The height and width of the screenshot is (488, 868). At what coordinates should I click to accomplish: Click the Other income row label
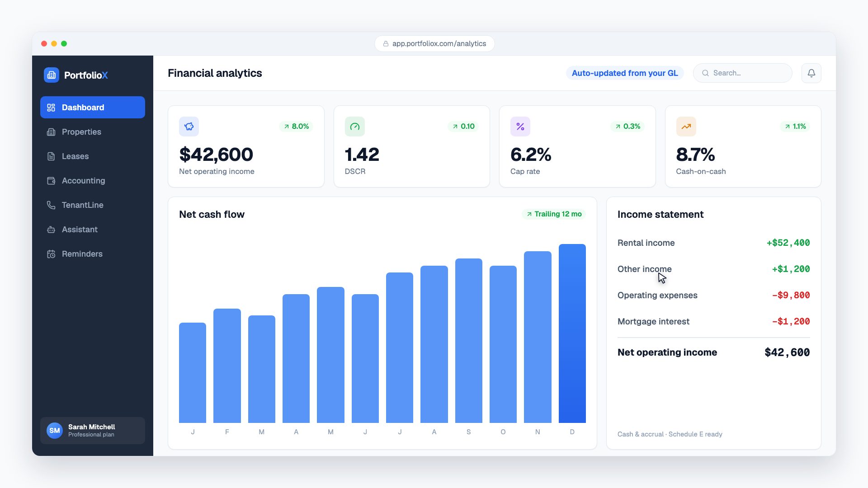pyautogui.click(x=645, y=269)
